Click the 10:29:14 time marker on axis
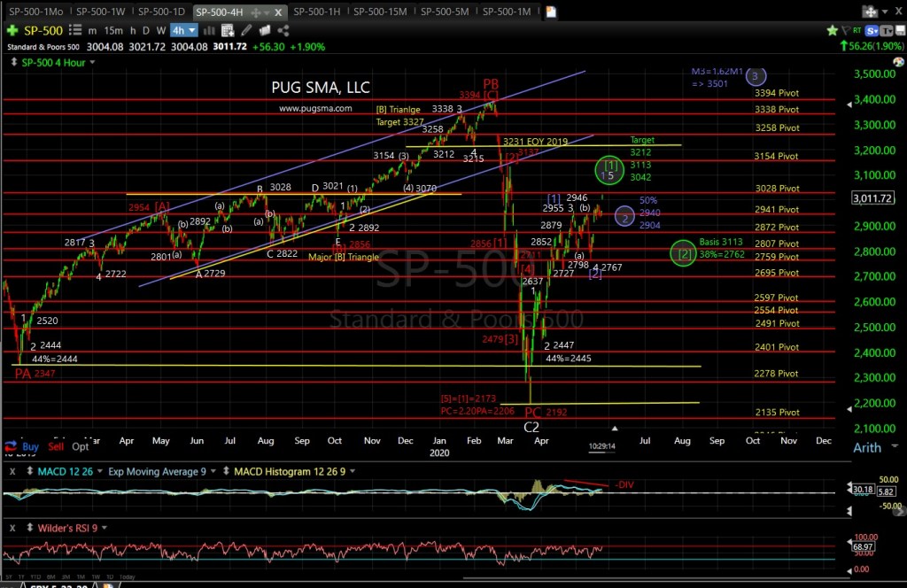Screen dimensions: 907x588 [x=601, y=446]
